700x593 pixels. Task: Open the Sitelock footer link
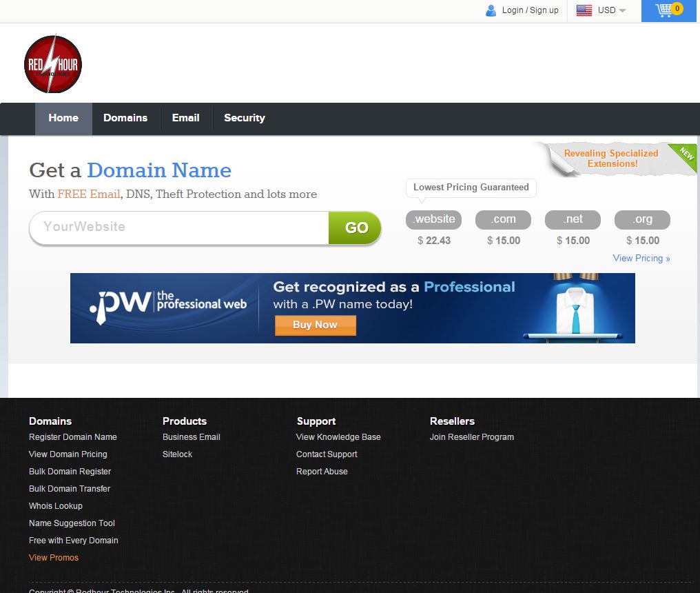[x=177, y=454]
